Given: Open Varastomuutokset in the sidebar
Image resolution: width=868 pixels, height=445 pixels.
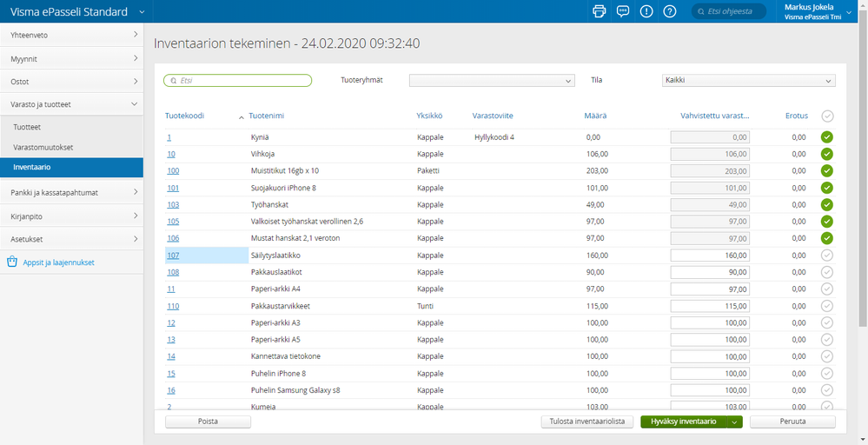Looking at the screenshot, I should pos(43,146).
